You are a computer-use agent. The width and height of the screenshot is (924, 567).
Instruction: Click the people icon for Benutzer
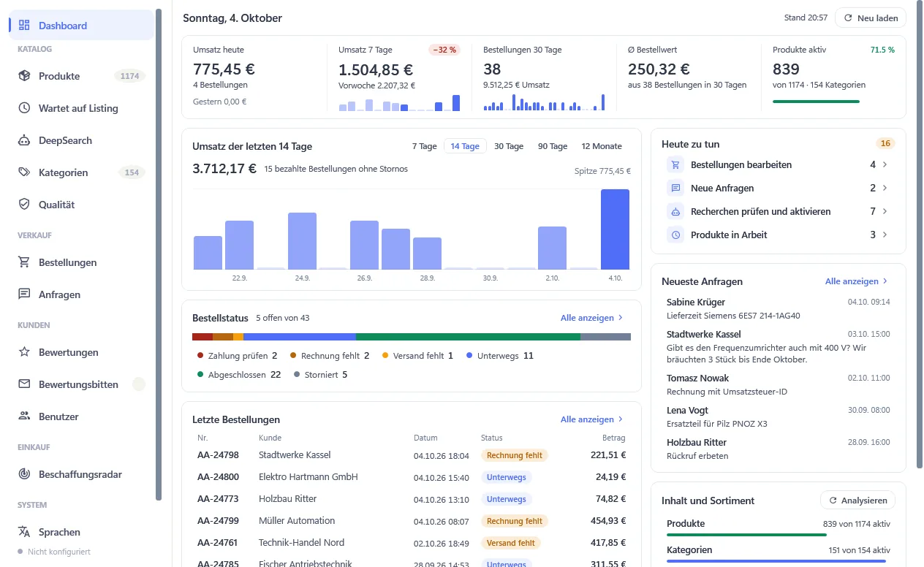(24, 416)
